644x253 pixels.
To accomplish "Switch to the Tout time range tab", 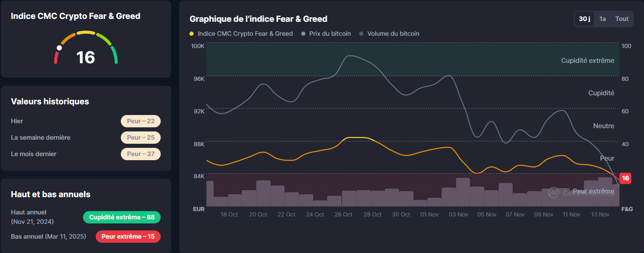I will [x=622, y=19].
